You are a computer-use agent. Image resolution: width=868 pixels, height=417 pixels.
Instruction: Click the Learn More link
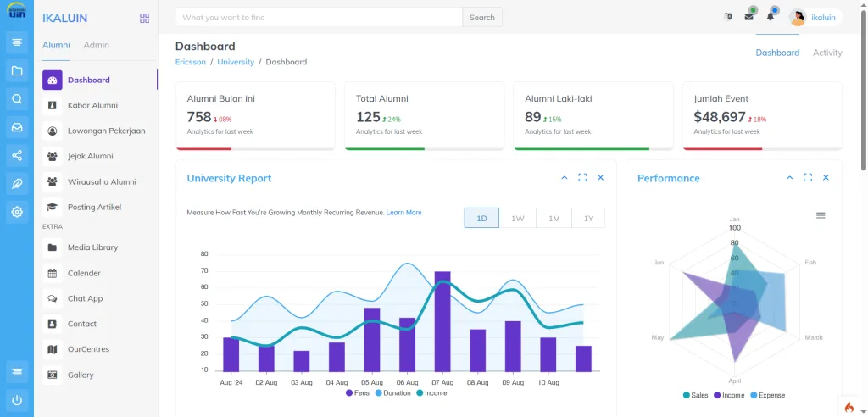[403, 213]
